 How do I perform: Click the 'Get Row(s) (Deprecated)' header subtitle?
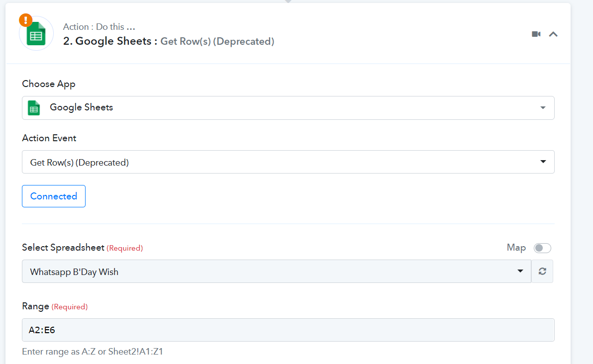pos(217,41)
